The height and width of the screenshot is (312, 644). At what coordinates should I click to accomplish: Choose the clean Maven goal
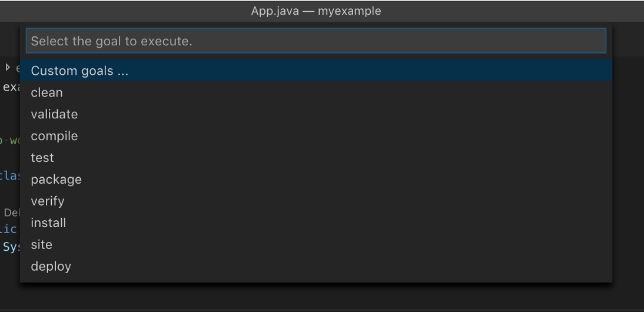47,92
